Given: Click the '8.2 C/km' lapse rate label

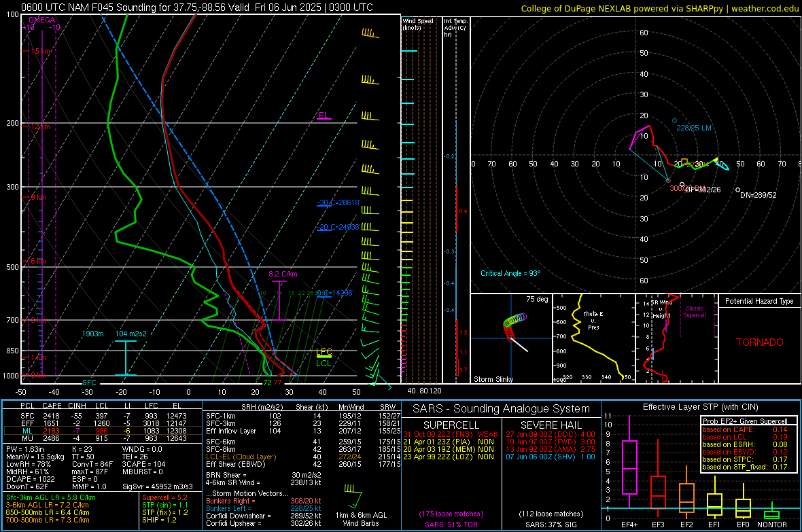Looking at the screenshot, I should click(283, 274).
